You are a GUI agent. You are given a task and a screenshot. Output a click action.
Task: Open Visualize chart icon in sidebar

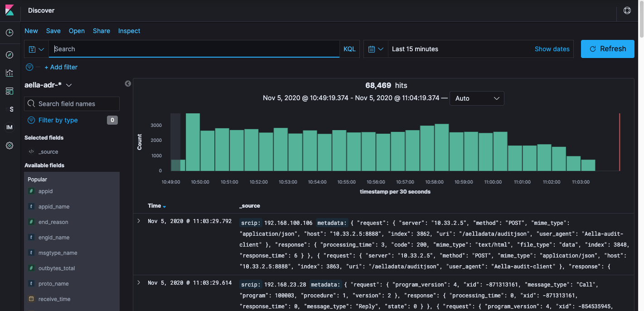[10, 73]
